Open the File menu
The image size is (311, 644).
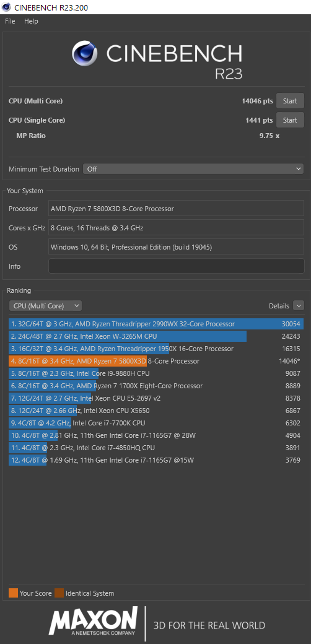[10, 21]
